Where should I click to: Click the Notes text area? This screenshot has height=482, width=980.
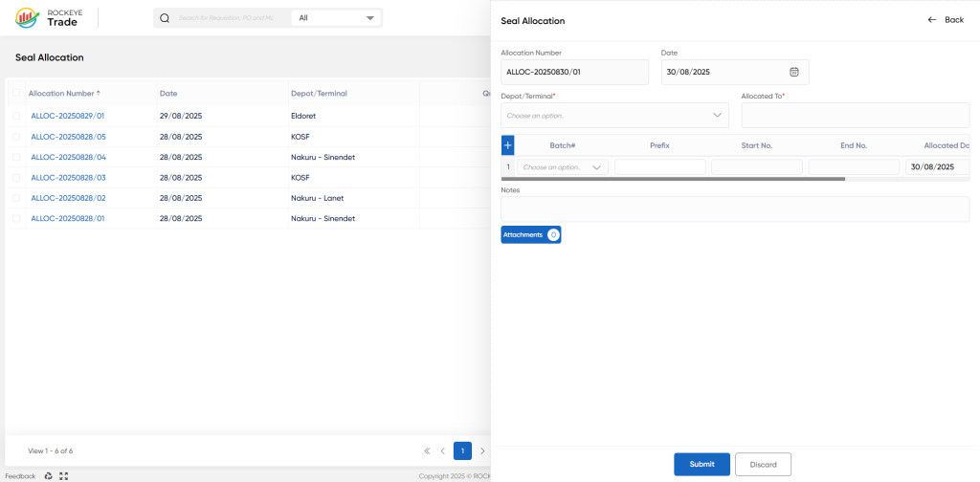click(x=735, y=209)
